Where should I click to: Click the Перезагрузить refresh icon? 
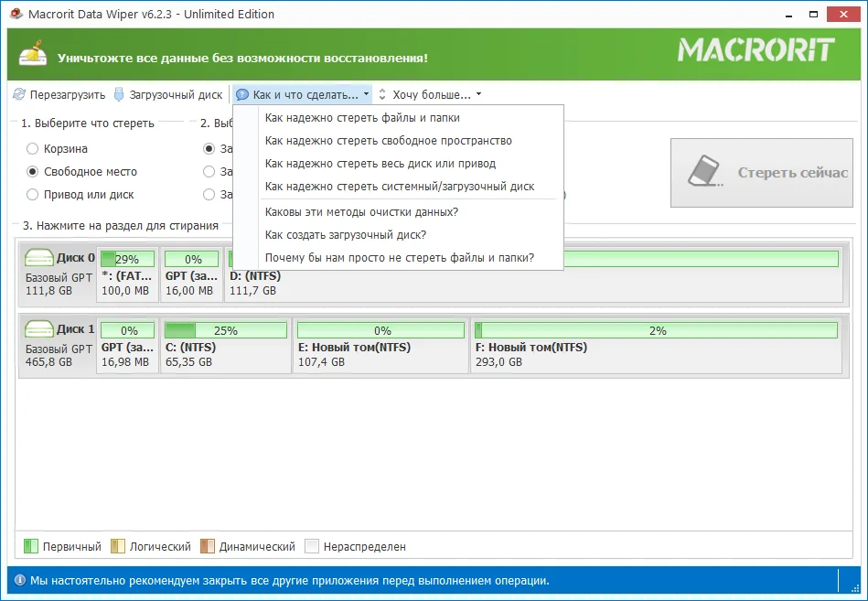(x=19, y=94)
